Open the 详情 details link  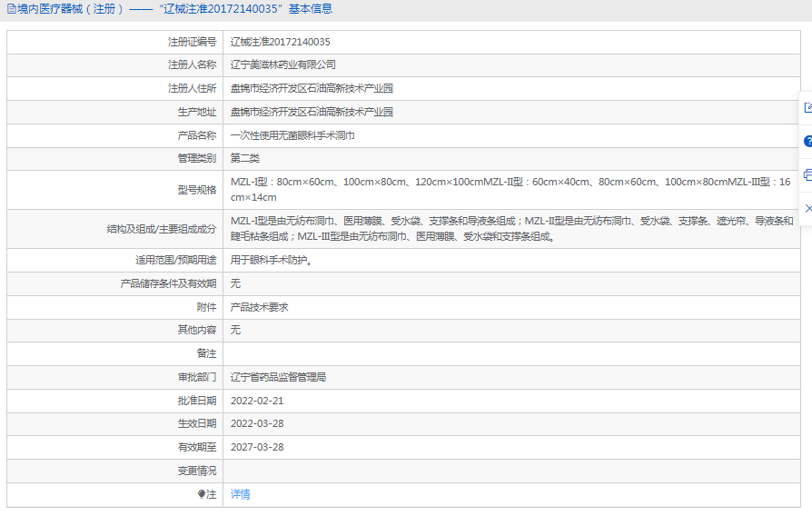[x=240, y=494]
